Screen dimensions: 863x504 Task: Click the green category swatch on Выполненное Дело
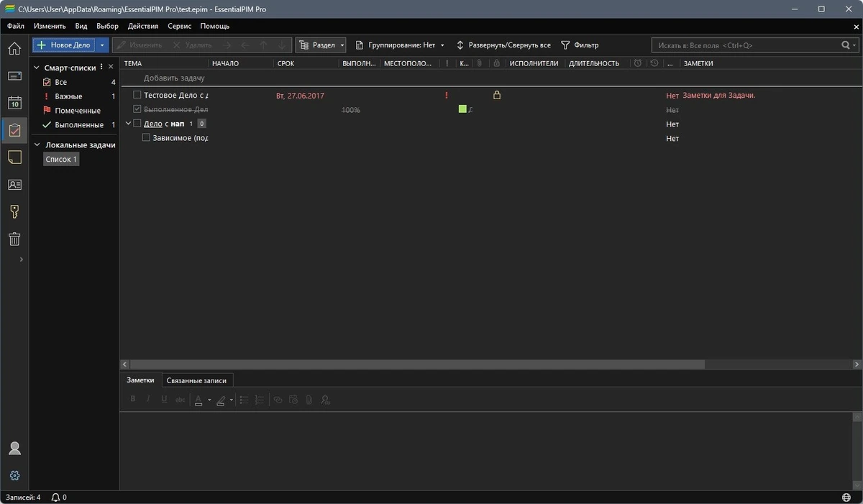tap(462, 109)
